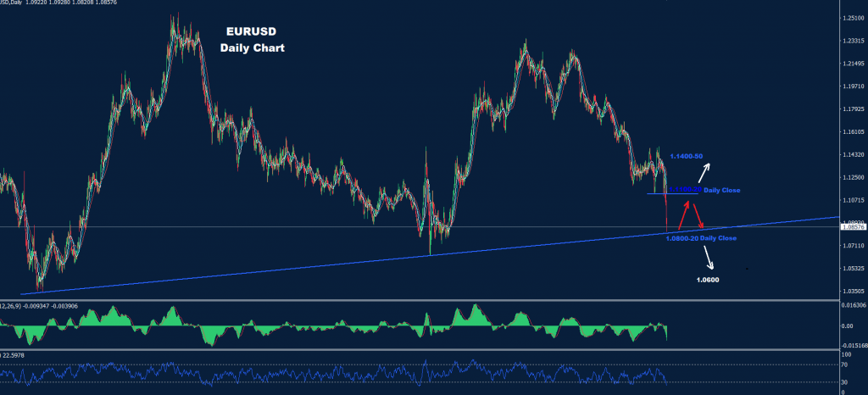Click the EURUSD chart title text

tap(252, 31)
